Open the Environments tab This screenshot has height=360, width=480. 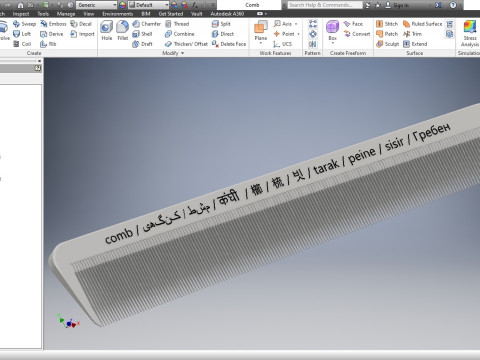point(117,14)
